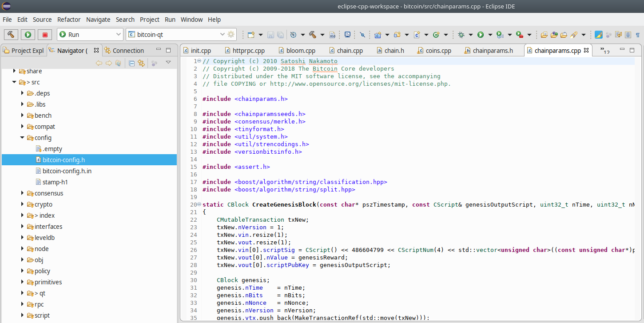Toggle the Mark Occurrences highlighter icon
644x323 pixels.
tap(599, 34)
